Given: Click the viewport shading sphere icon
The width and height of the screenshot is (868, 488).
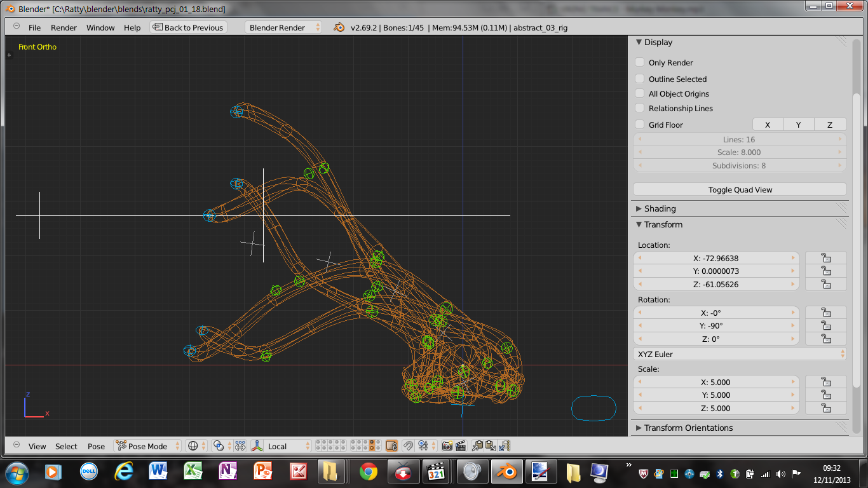Looking at the screenshot, I should [193, 446].
